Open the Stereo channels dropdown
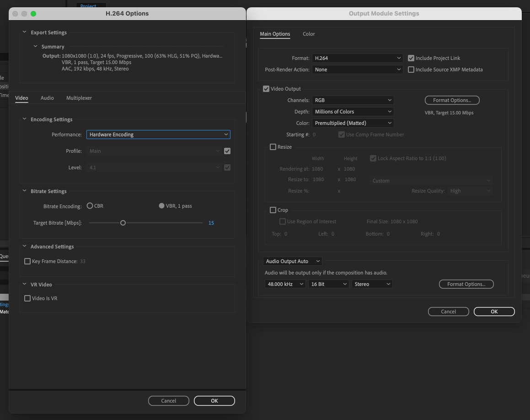Screen dimensions: 530x420 pyautogui.click(x=372, y=284)
